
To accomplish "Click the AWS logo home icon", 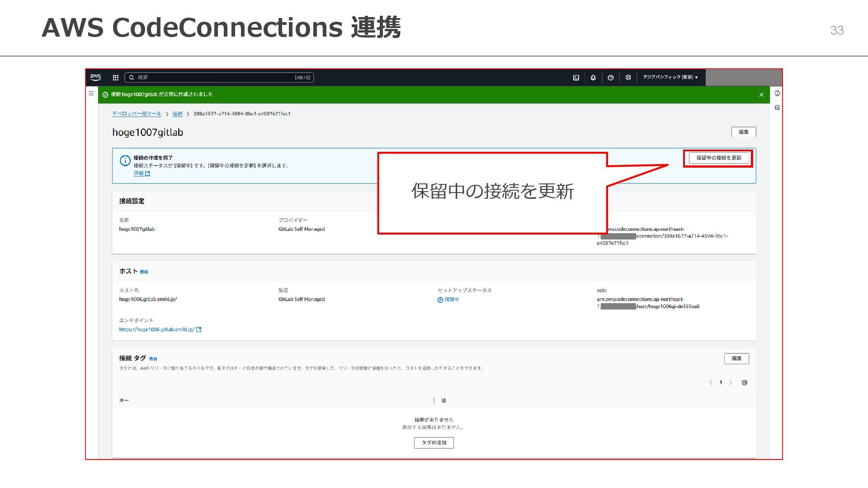I will [95, 77].
